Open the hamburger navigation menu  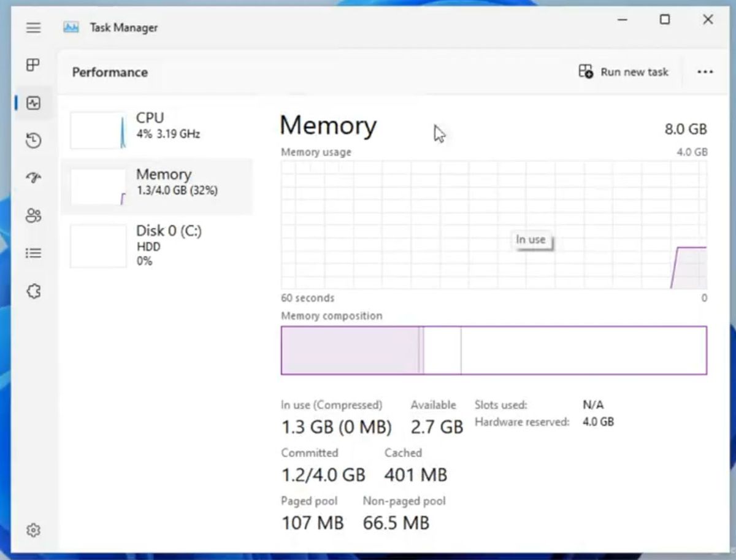click(34, 28)
